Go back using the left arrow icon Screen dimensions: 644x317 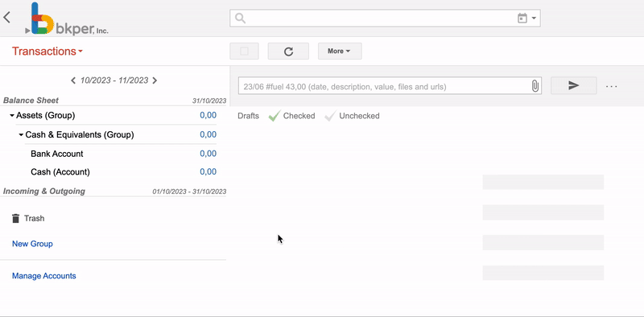pos(6,17)
